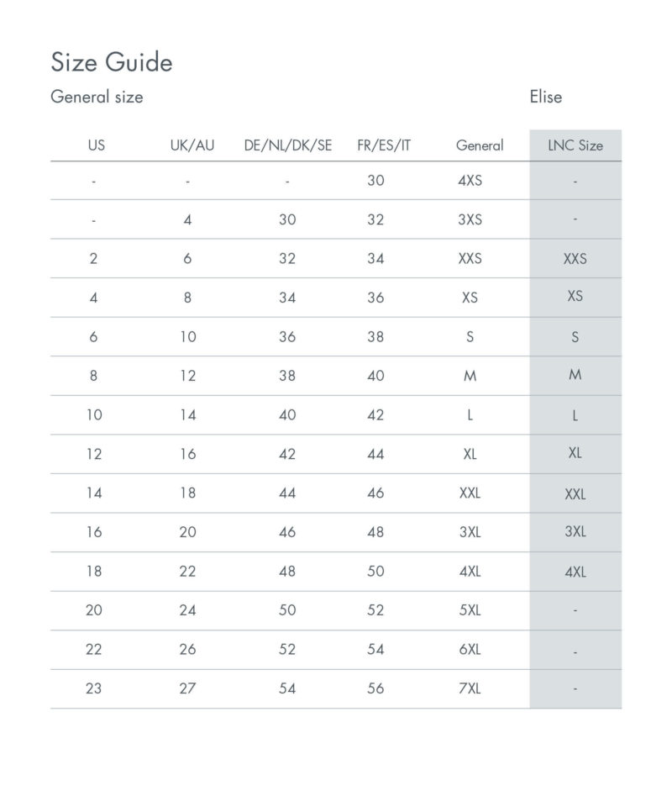Screen dimensions: 672x791
Task: Click the DE/NL/DK/SE column header
Action: click(288, 145)
